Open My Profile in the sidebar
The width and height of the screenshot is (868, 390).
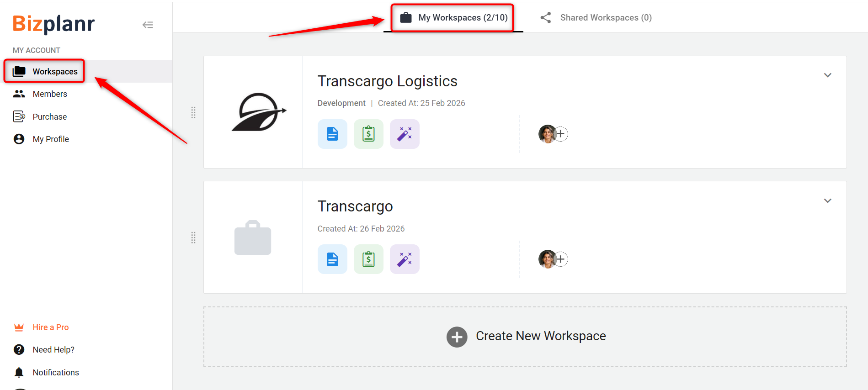click(x=86, y=139)
